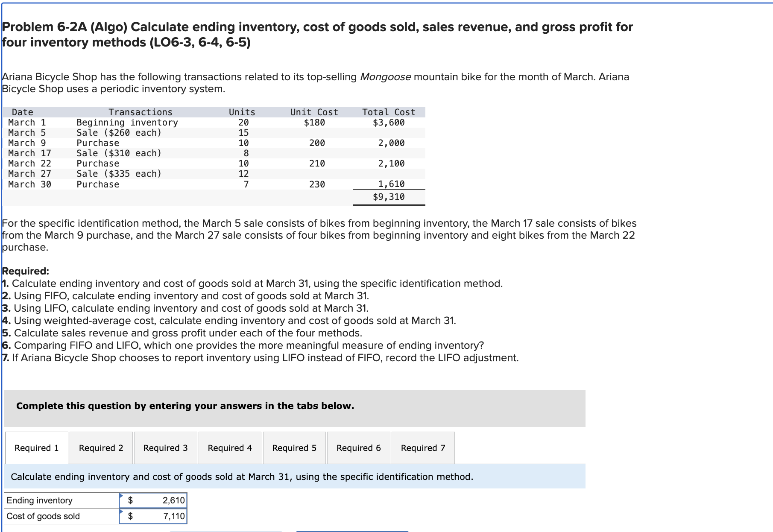Click the Complete this question banner
Viewport: 773px width, 532px height.
[185, 406]
